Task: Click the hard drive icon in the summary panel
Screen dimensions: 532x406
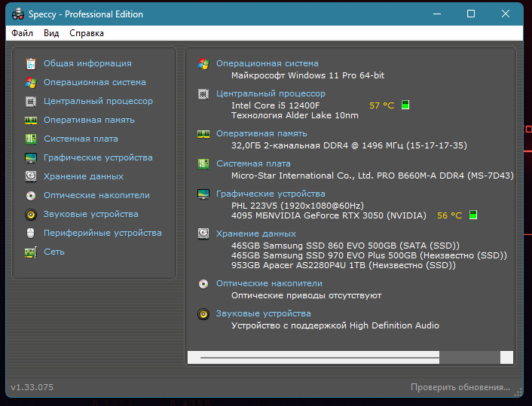Action: coord(203,234)
